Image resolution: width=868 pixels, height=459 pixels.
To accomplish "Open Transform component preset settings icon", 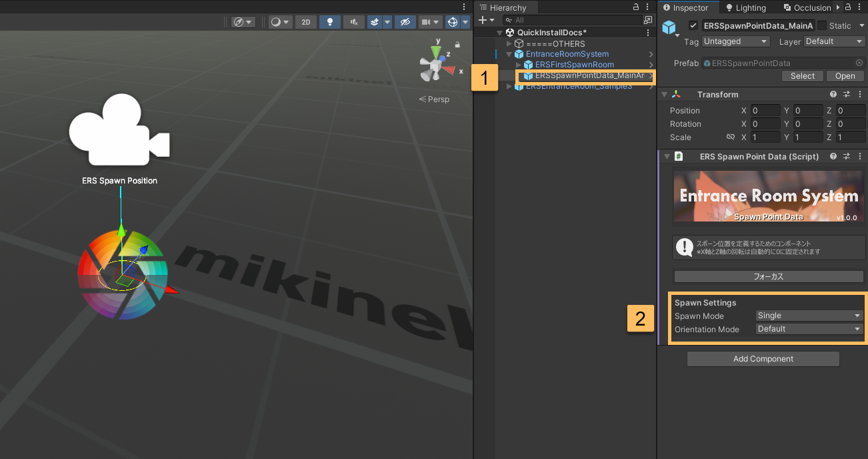I will [847, 95].
